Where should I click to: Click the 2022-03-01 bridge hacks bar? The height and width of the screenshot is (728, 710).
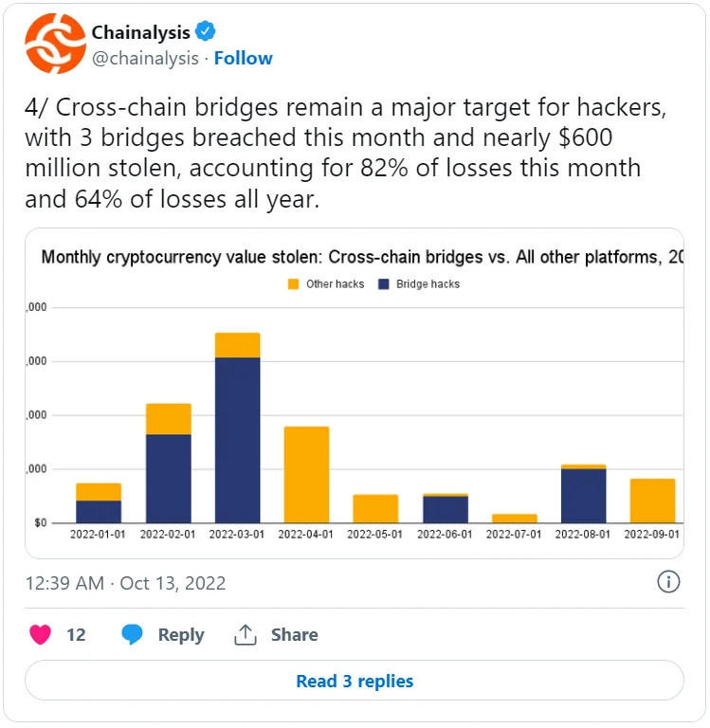point(237,439)
